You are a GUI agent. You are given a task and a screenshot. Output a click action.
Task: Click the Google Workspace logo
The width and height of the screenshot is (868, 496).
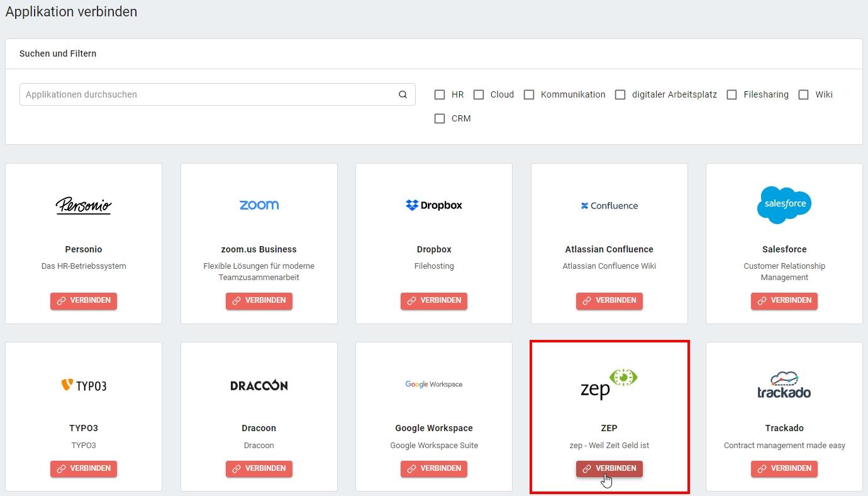pyautogui.click(x=434, y=384)
